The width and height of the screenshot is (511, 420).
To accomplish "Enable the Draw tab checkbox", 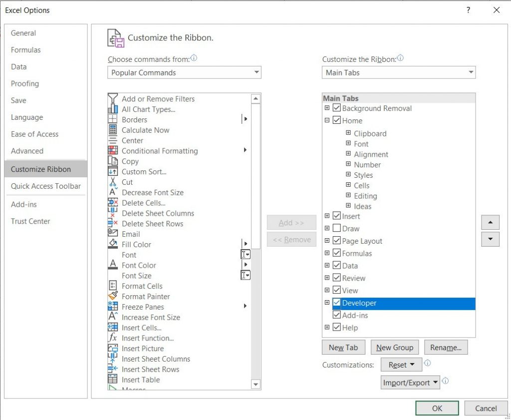I will (x=337, y=228).
